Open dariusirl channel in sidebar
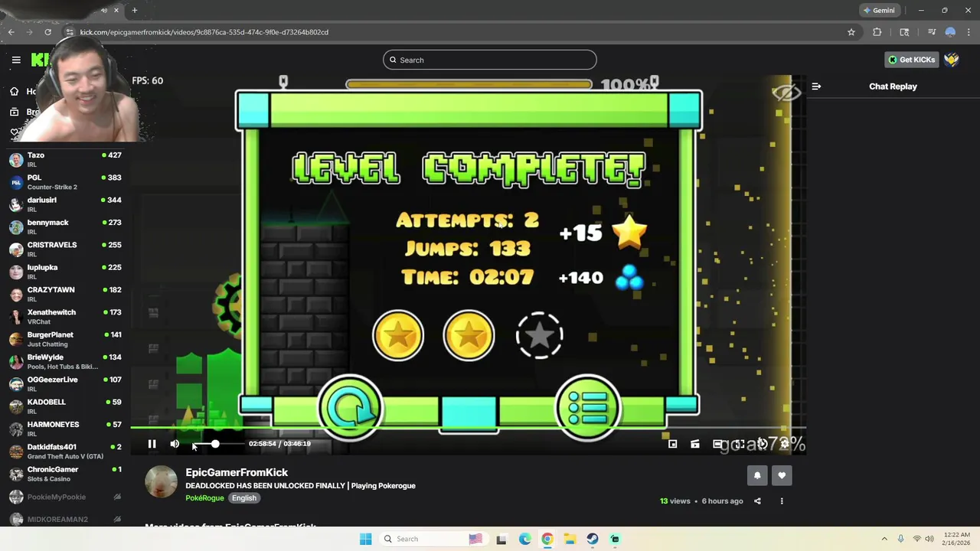980x551 pixels. (x=65, y=204)
